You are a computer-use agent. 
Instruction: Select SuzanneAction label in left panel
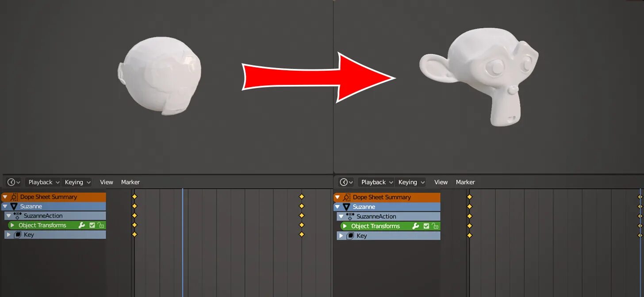tap(43, 216)
